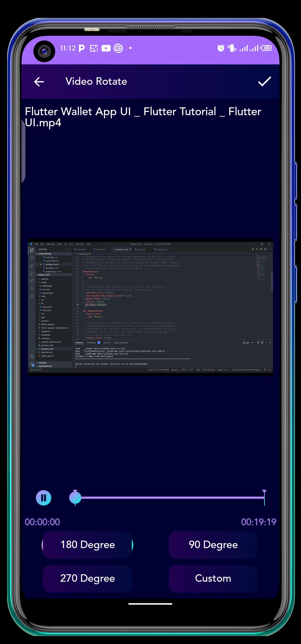The width and height of the screenshot is (301, 644).
Task: Click the end marker of seek bar
Action: pyautogui.click(x=264, y=497)
